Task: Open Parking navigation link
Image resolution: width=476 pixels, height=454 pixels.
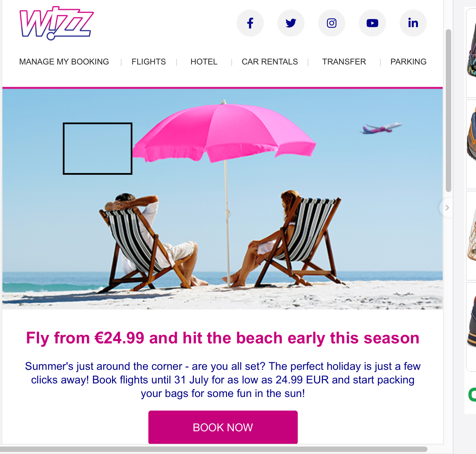Action: tap(408, 62)
